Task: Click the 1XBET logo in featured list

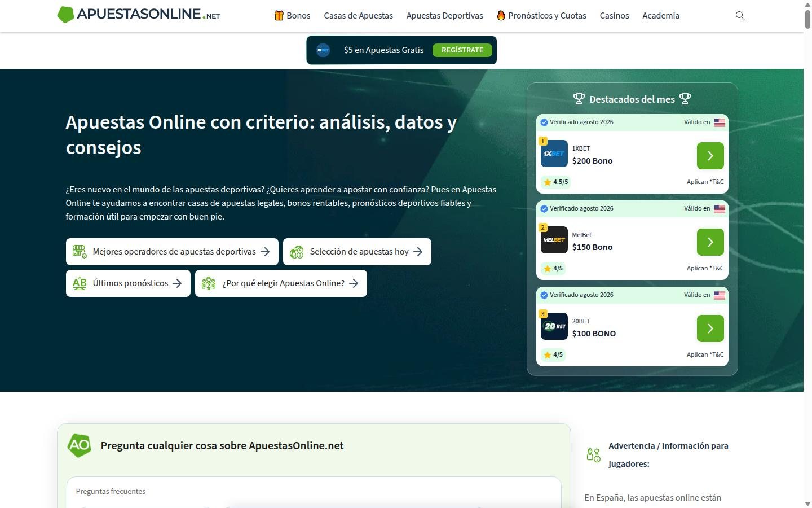Action: pos(554,154)
